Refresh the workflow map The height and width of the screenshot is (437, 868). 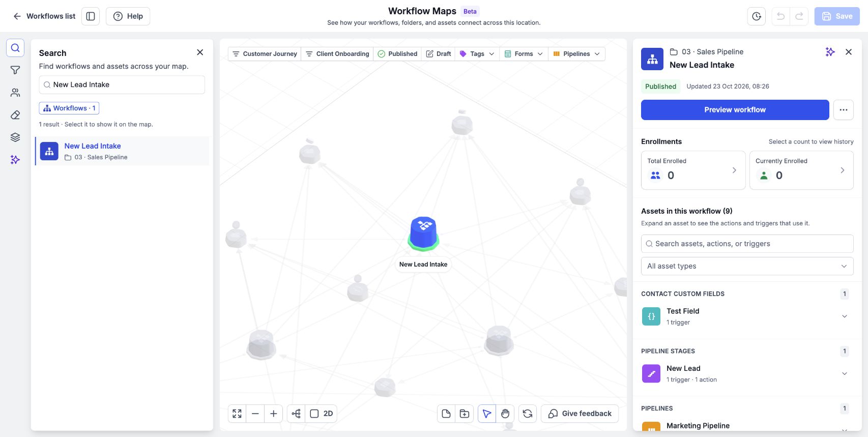[x=528, y=414]
